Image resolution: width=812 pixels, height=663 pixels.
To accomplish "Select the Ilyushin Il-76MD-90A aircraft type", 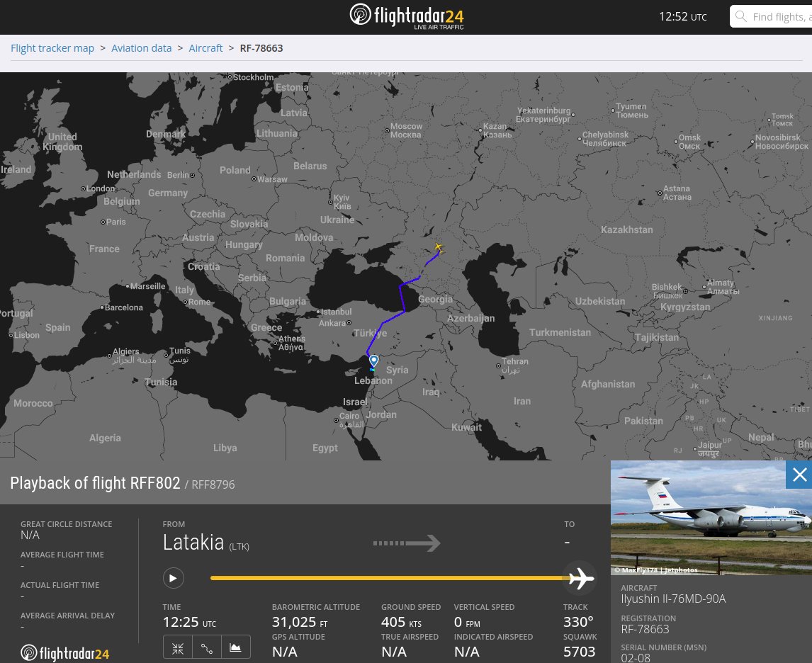I will pos(673,599).
